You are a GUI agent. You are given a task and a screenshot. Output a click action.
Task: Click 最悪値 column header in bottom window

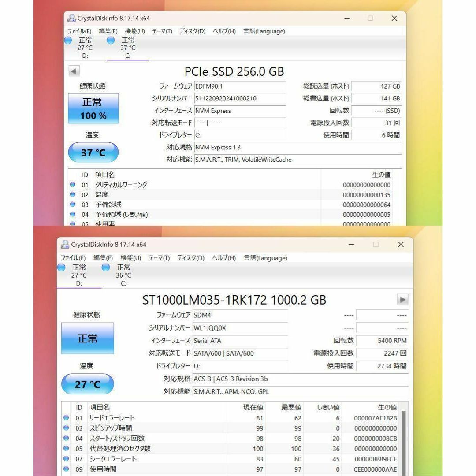pos(291,407)
